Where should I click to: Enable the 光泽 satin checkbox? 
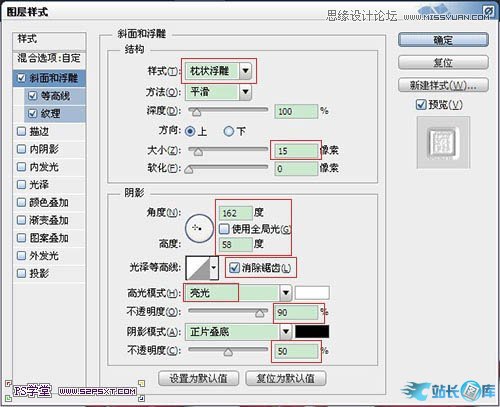(x=21, y=184)
